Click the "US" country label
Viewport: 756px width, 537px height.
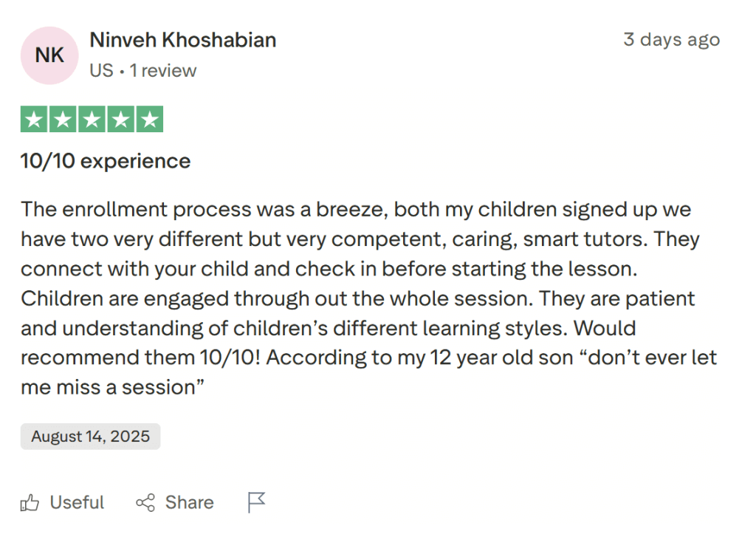tap(101, 71)
